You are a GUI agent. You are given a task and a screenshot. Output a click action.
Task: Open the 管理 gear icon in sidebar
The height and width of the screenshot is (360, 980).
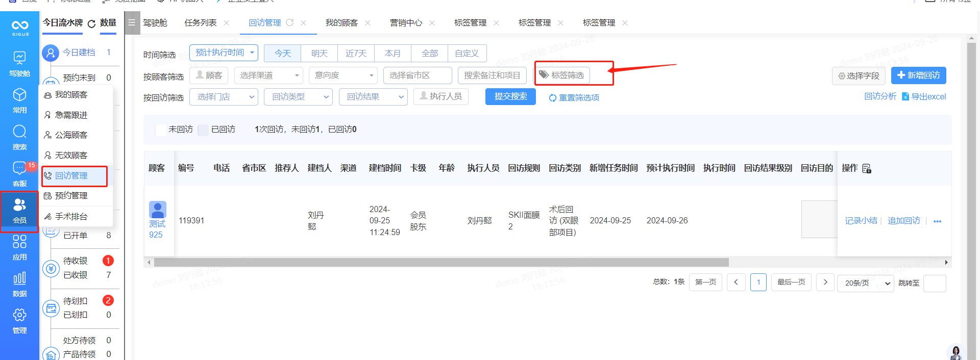tap(19, 320)
